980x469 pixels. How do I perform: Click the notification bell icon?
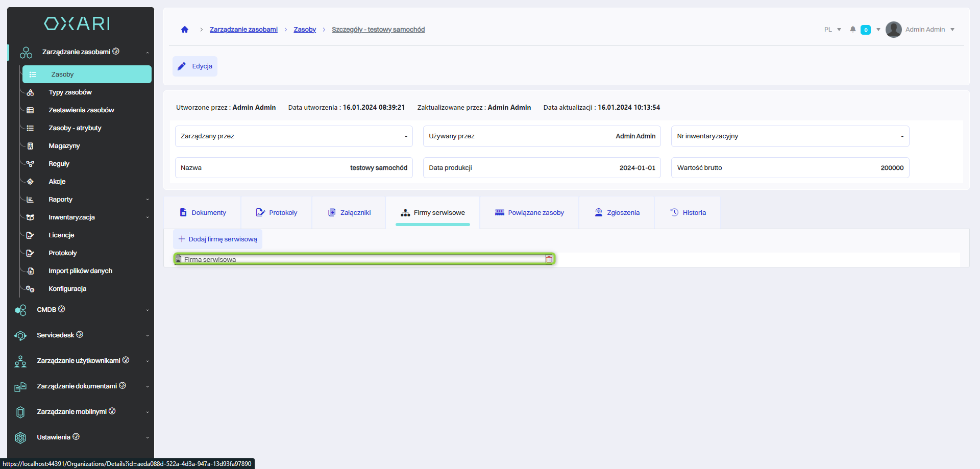click(852, 30)
